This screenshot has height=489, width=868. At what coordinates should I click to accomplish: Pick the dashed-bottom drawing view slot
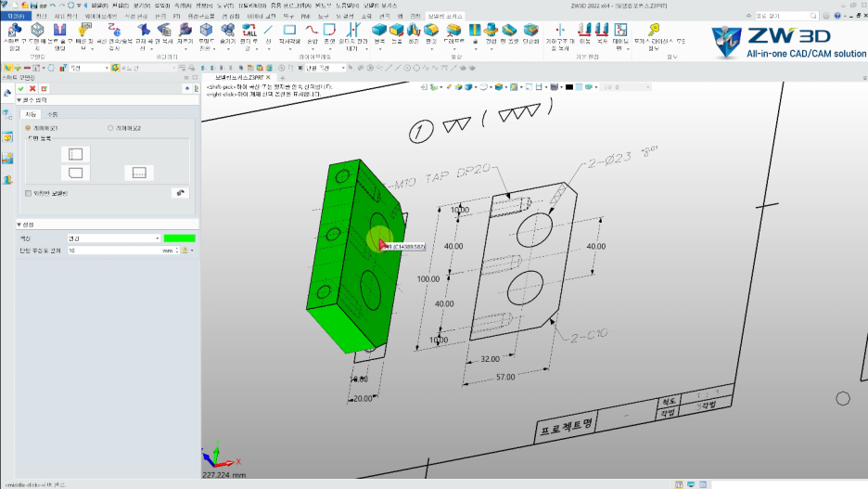coord(139,173)
